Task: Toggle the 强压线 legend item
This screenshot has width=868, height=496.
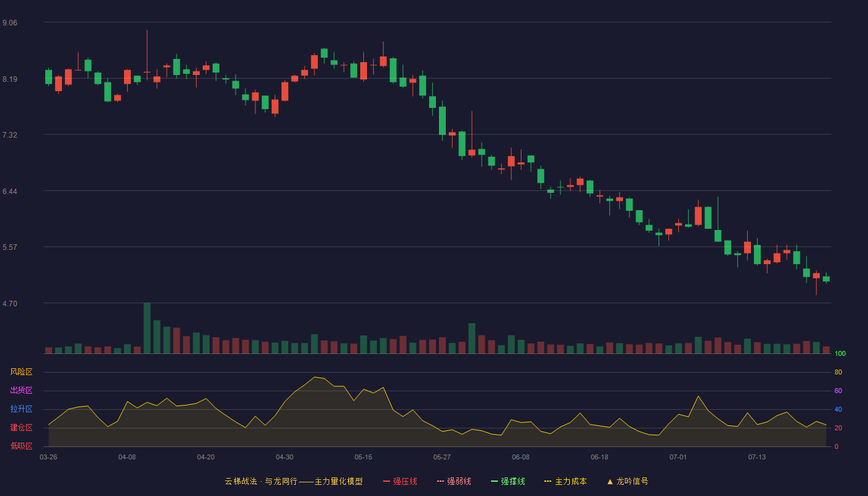Action: (400, 481)
